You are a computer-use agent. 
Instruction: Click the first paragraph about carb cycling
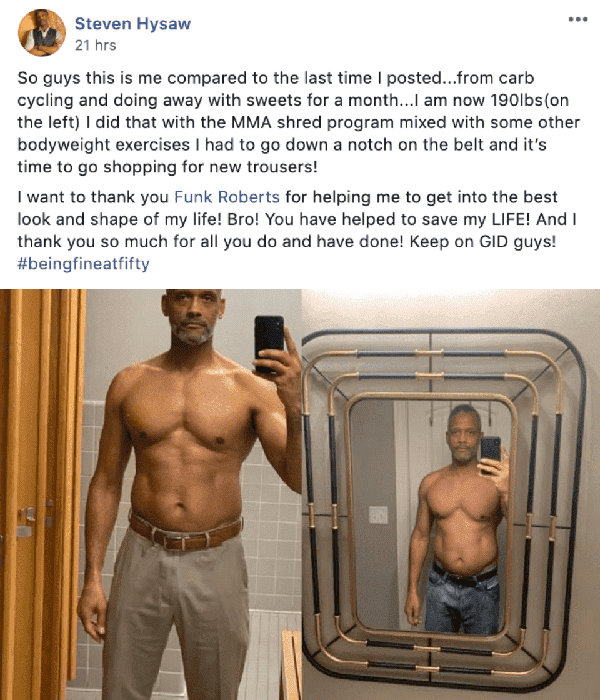(298, 122)
